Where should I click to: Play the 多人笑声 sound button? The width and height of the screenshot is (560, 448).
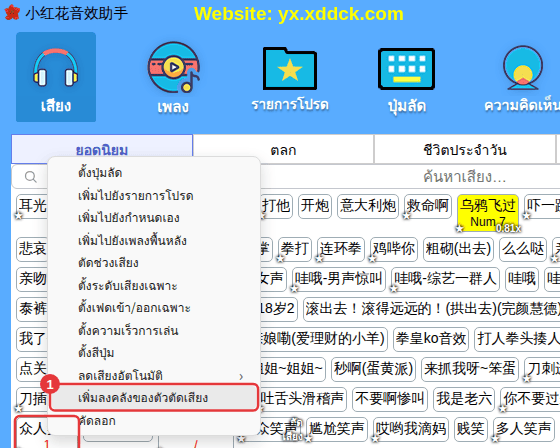[x=524, y=429]
